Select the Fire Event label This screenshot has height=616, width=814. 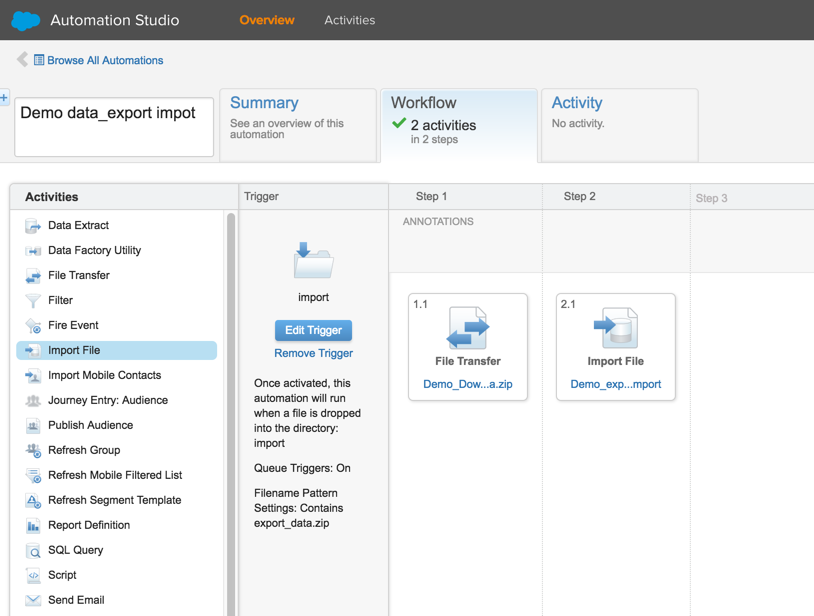[x=73, y=325]
